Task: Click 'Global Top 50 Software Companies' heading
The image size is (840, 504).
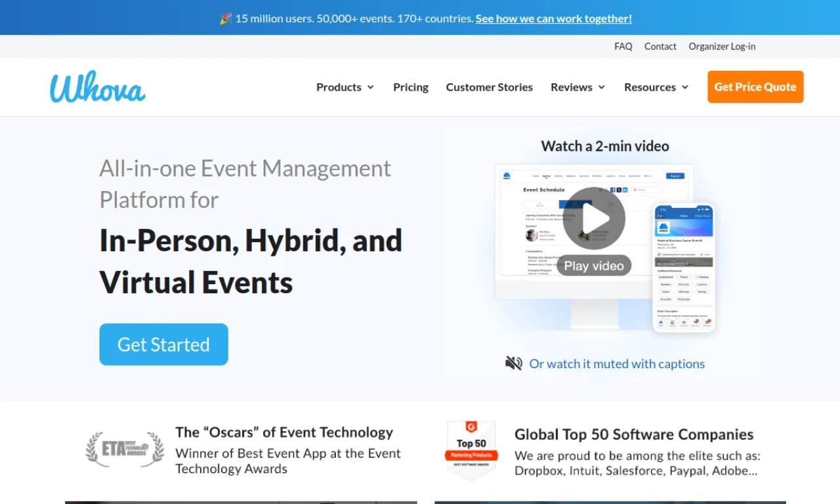Action: click(634, 434)
